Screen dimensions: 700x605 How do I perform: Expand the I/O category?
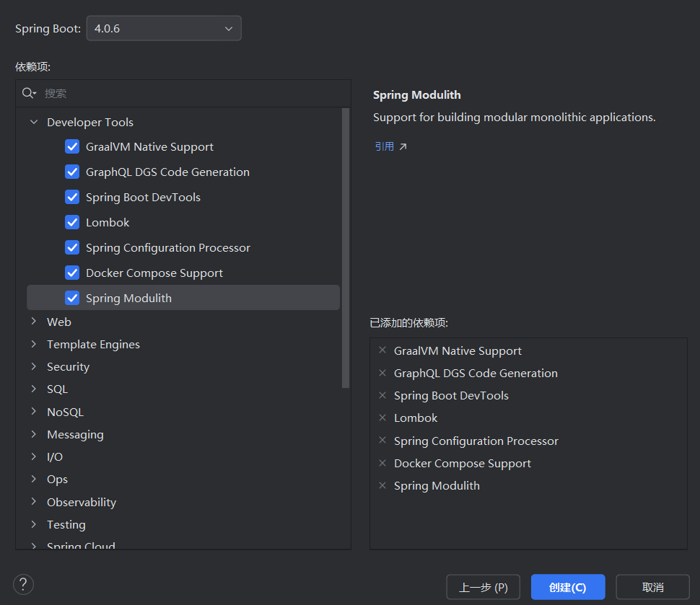[34, 456]
